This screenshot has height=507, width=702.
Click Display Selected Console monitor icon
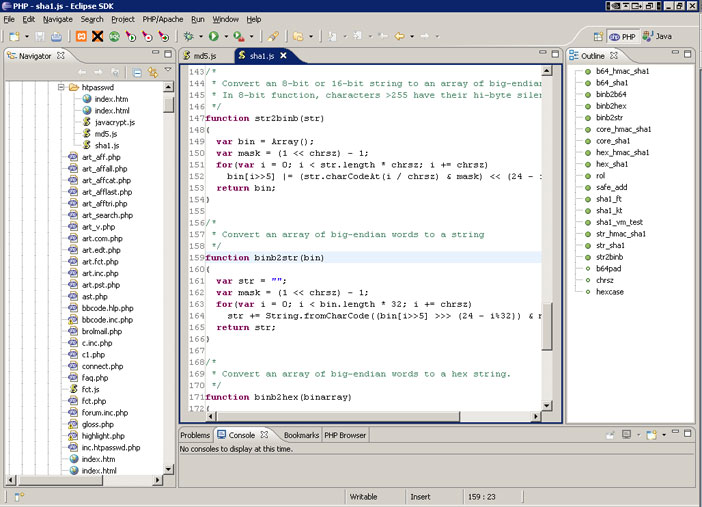coord(626,434)
